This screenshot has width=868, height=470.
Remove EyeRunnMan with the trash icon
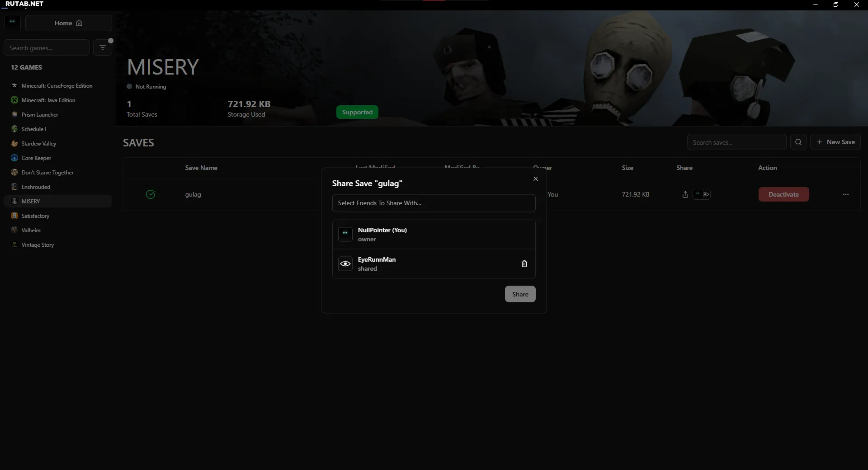click(524, 264)
